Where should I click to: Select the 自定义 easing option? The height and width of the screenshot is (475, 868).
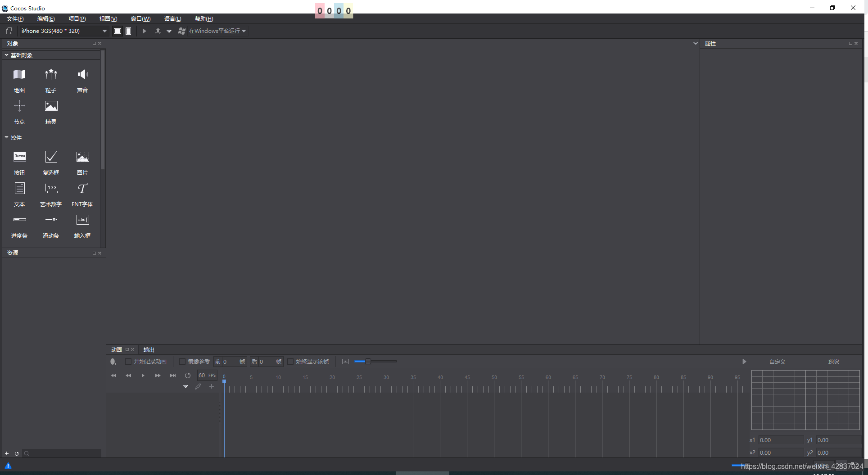778,362
